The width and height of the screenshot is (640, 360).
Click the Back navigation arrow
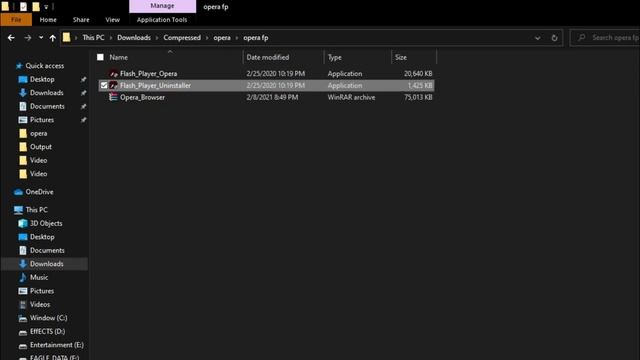11,38
